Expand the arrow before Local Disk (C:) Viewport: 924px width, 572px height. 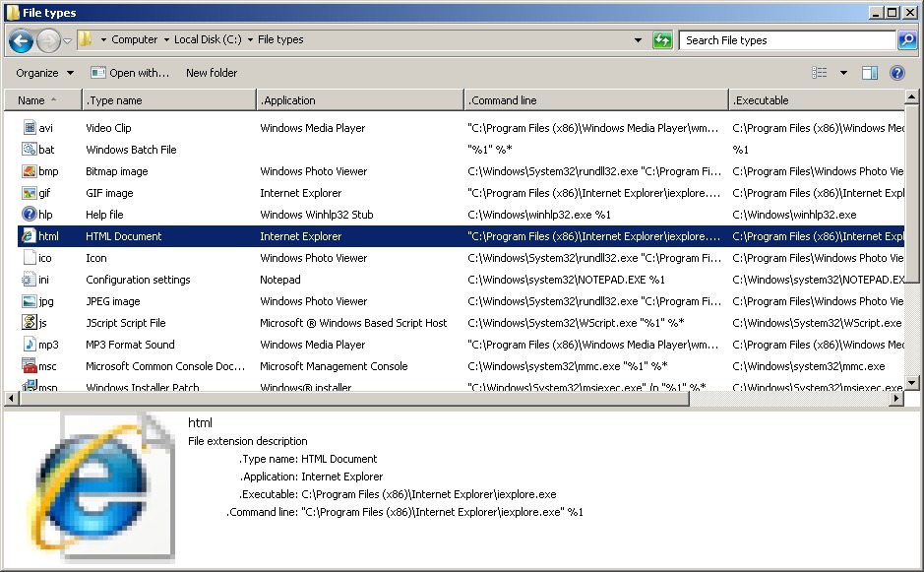click(x=166, y=40)
